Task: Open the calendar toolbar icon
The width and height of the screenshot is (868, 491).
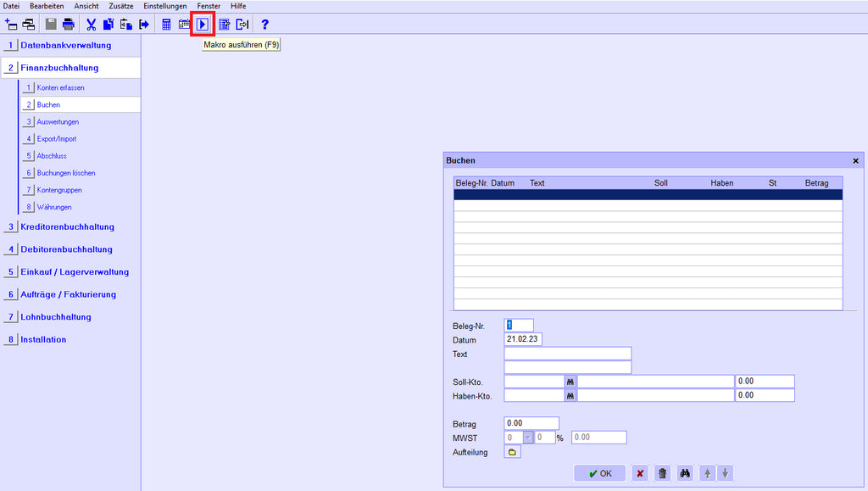Action: point(184,25)
